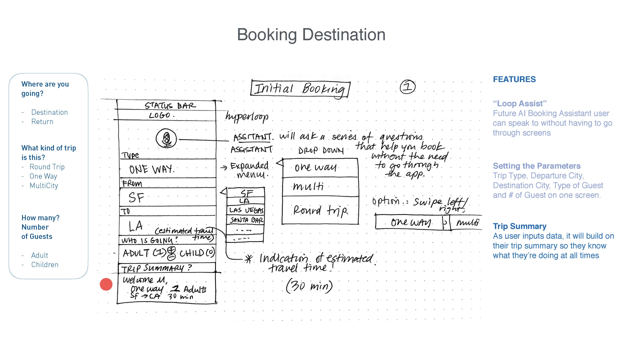Click the 'WHO IS GOING?' label
Screen dimensions: 644x362
point(150,240)
